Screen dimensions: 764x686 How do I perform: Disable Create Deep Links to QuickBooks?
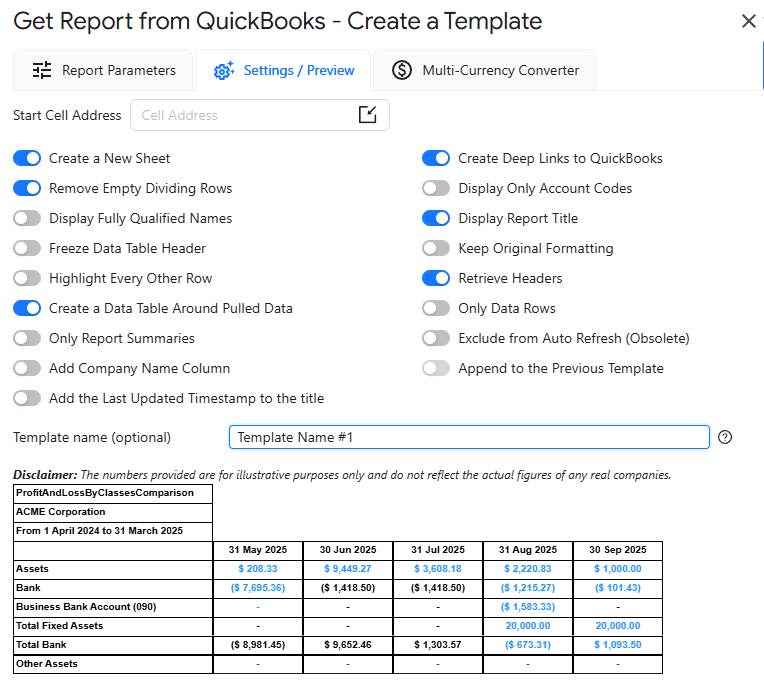click(436, 158)
